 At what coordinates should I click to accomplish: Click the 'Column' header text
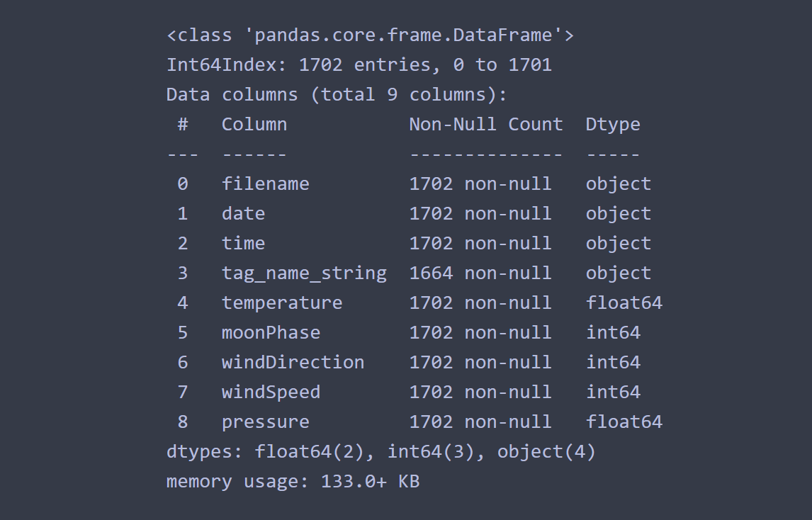coord(254,124)
